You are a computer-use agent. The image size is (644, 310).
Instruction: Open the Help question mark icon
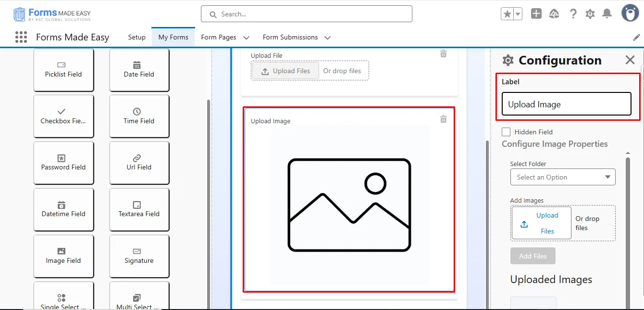point(573,14)
